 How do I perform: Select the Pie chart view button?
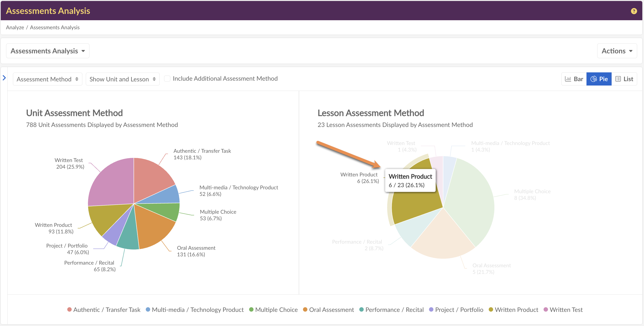599,79
